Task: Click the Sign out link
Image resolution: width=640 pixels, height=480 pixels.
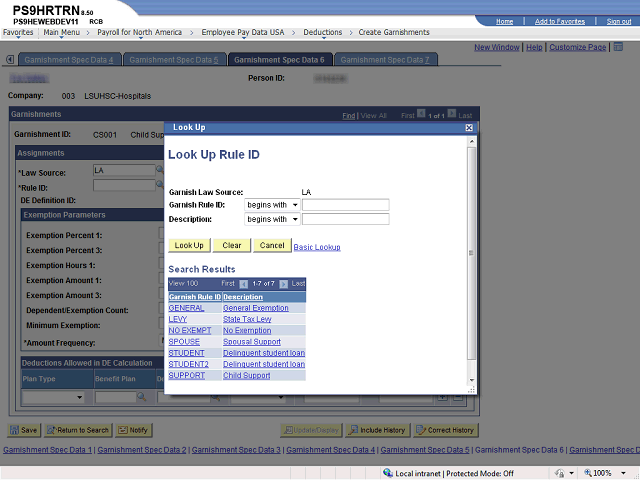Action: pos(619,21)
